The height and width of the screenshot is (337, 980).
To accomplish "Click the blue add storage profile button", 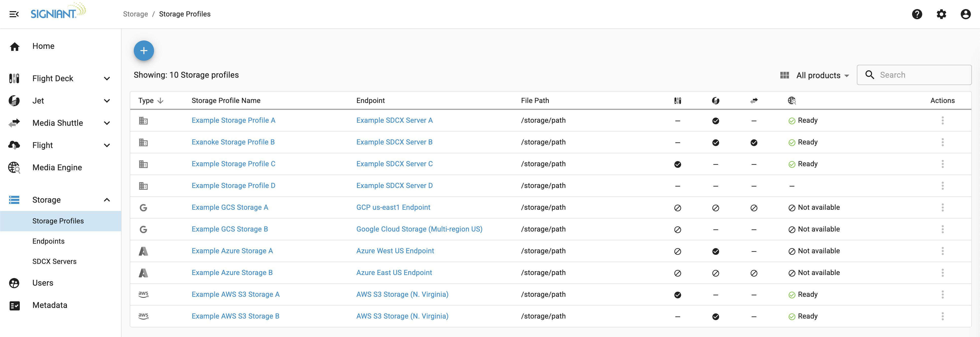I will pyautogui.click(x=144, y=51).
